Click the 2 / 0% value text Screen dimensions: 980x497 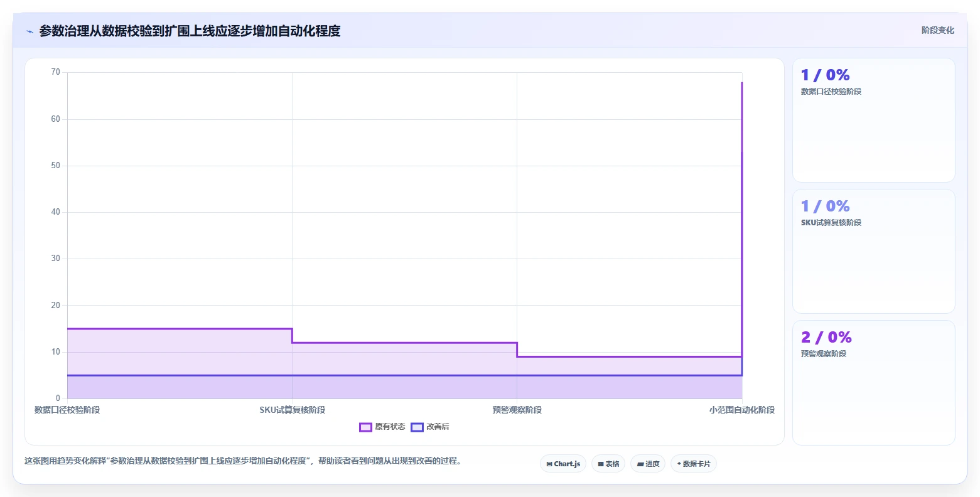click(x=826, y=338)
